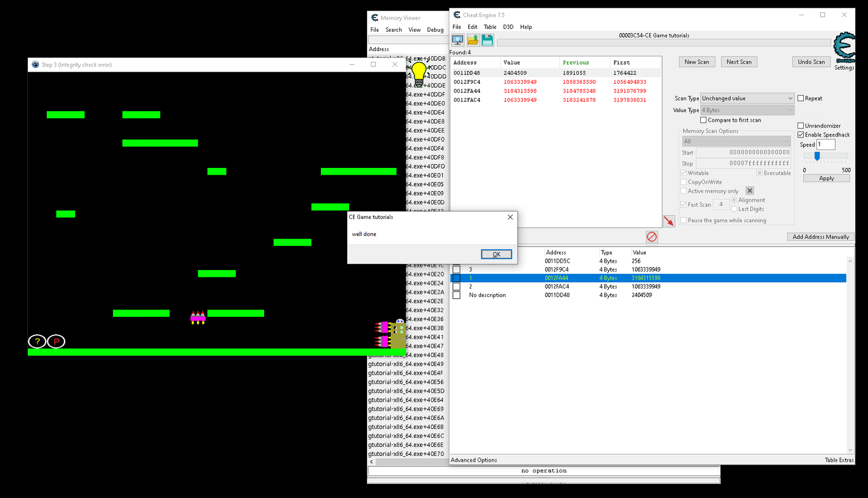Click the Next Scan button
The image size is (868, 498).
(739, 62)
